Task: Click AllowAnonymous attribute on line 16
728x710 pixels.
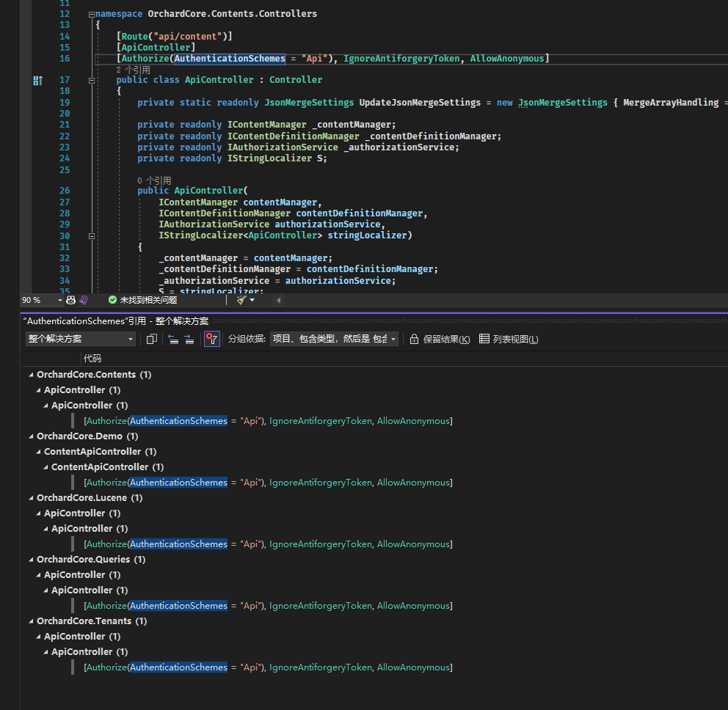Action: click(506, 59)
